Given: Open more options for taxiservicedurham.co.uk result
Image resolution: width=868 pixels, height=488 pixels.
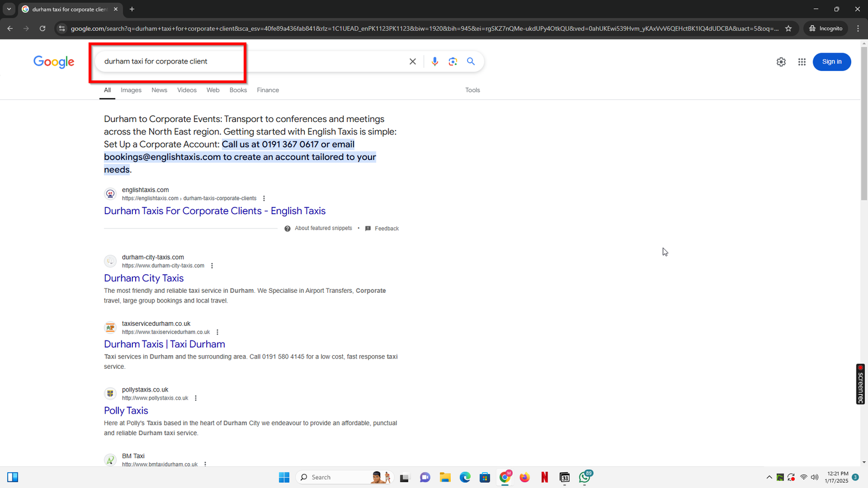Looking at the screenshot, I should (217, 332).
